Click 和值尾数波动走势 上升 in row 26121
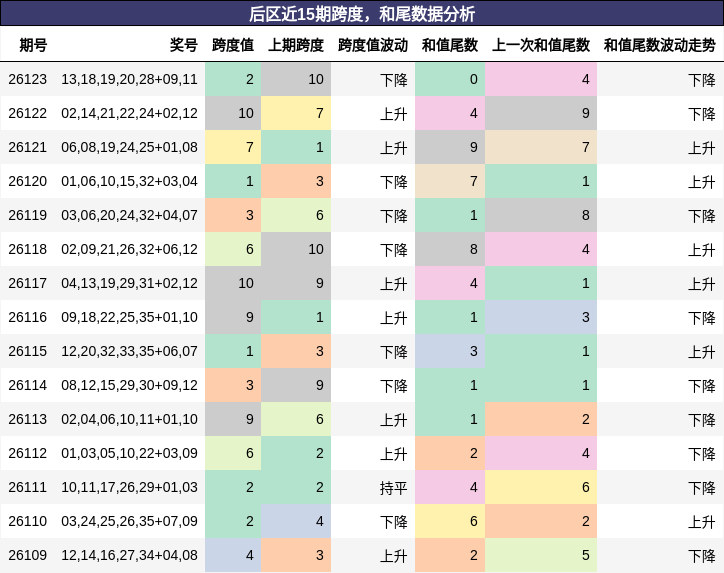Image resolution: width=724 pixels, height=573 pixels. pyautogui.click(x=701, y=148)
